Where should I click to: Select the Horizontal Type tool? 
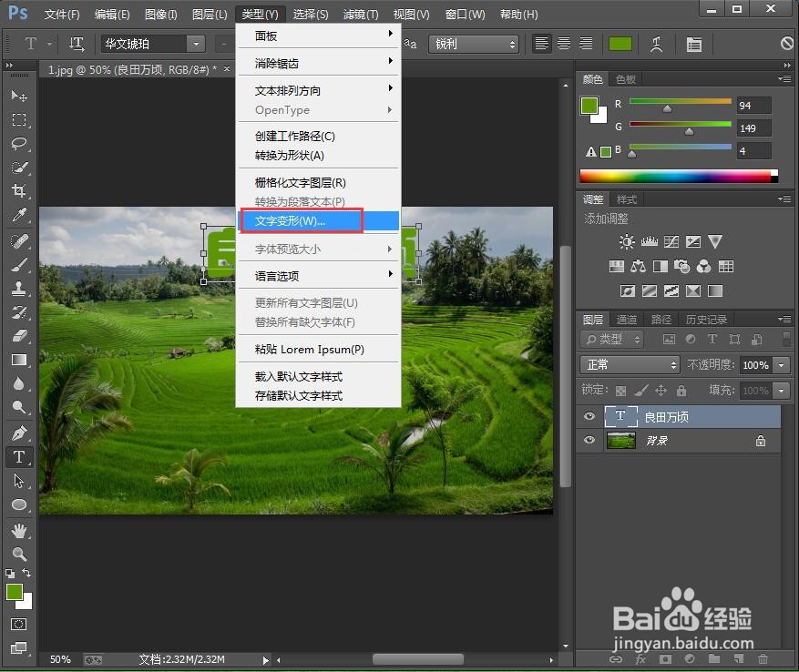[x=19, y=457]
